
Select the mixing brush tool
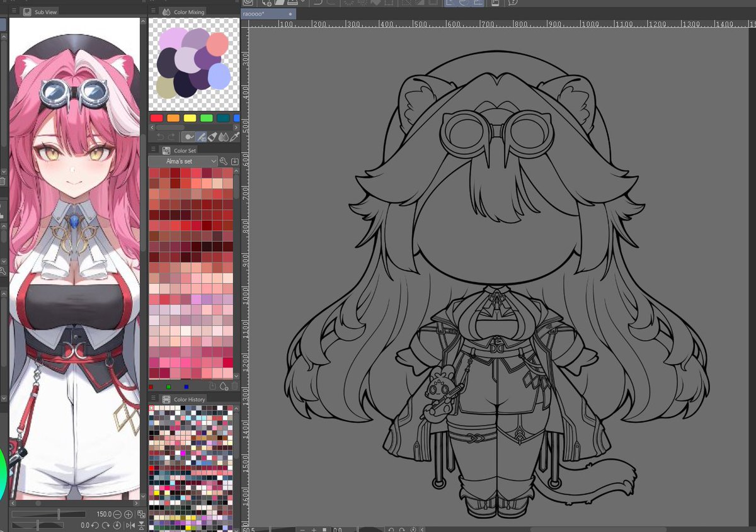click(188, 137)
